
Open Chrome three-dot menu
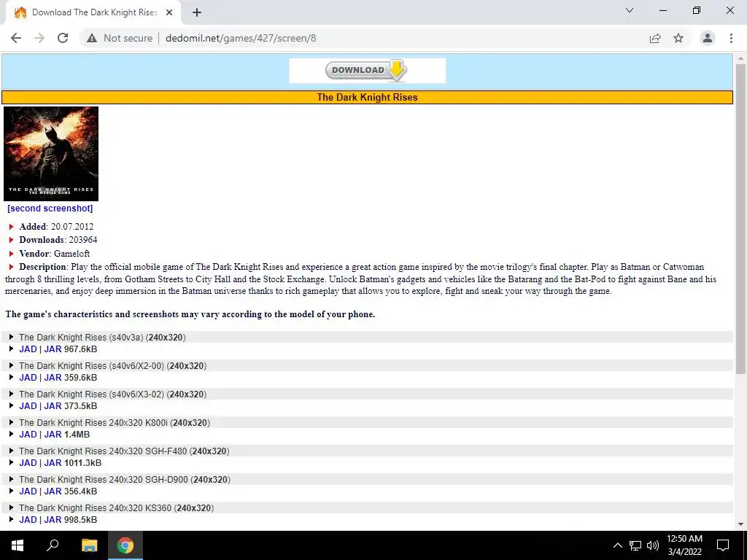coord(731,38)
